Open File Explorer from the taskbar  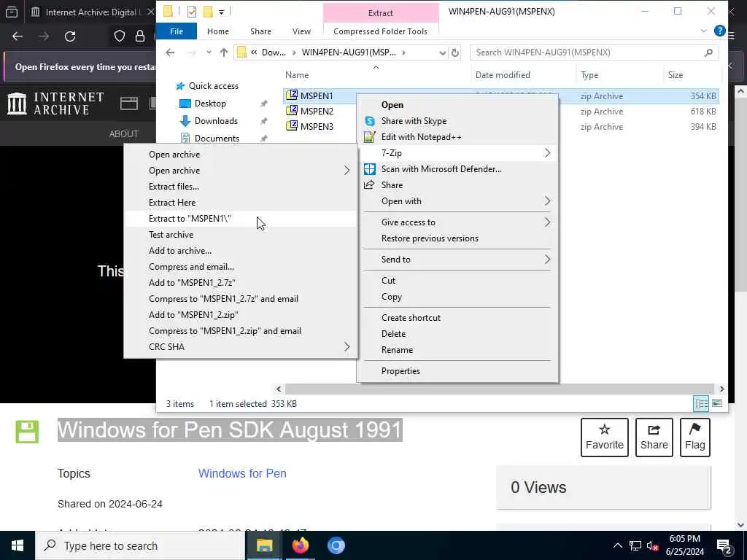click(264, 545)
